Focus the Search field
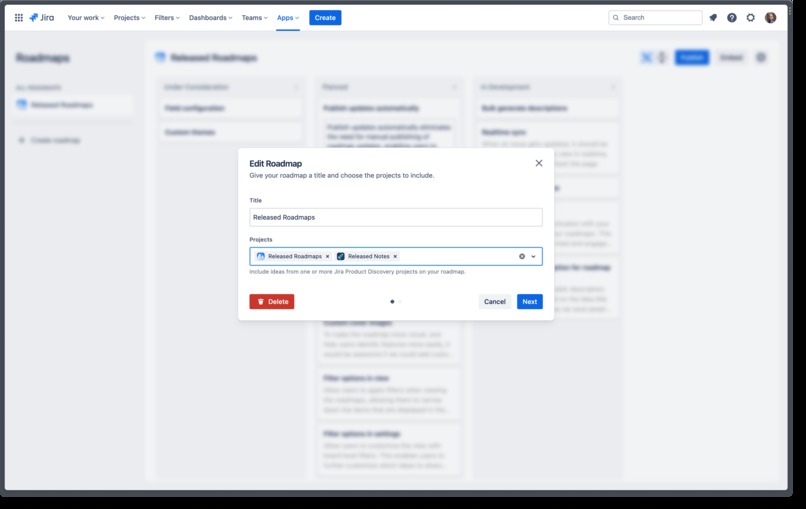The width and height of the screenshot is (806, 509). click(655, 17)
